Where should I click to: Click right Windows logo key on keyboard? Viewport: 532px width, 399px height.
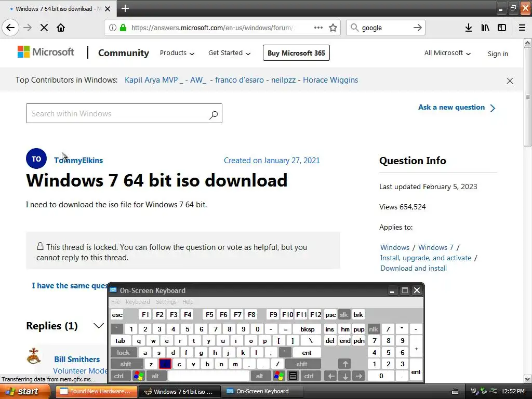tap(279, 376)
